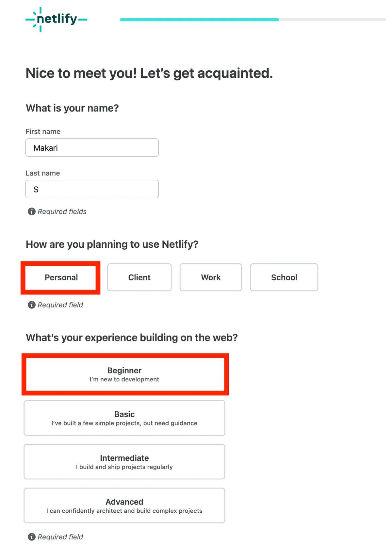Click the onboarding progress bar
The height and width of the screenshot is (546, 392).
pos(253,20)
